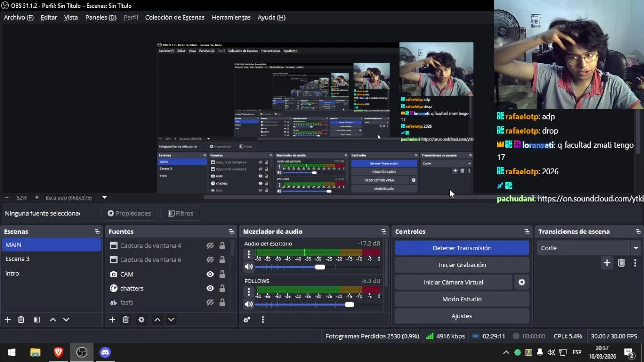Click the Propiedades button
This screenshot has width=644, height=362.
click(129, 213)
